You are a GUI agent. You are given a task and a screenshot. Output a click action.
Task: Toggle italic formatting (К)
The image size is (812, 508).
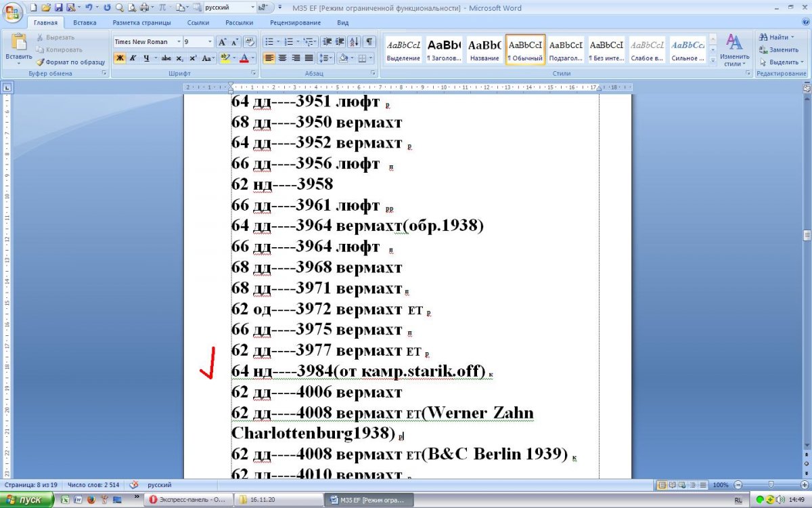133,58
